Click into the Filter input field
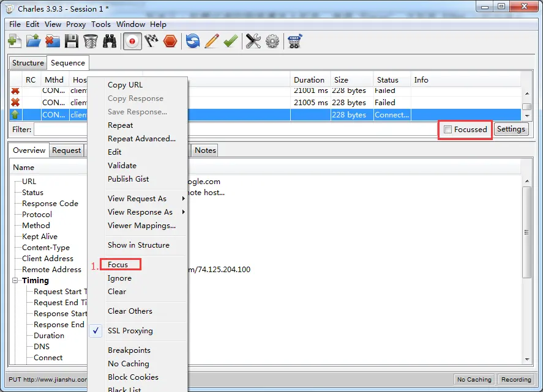Screen dimensions: 543x392 (236, 130)
